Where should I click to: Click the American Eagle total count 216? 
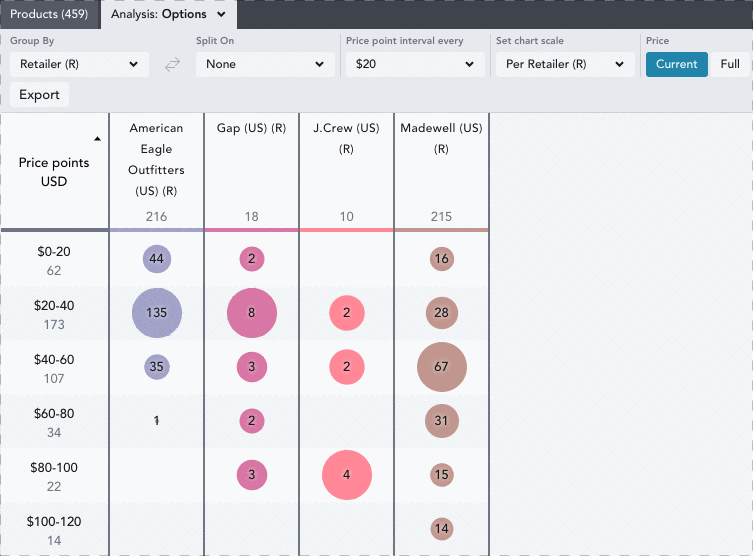click(x=156, y=217)
